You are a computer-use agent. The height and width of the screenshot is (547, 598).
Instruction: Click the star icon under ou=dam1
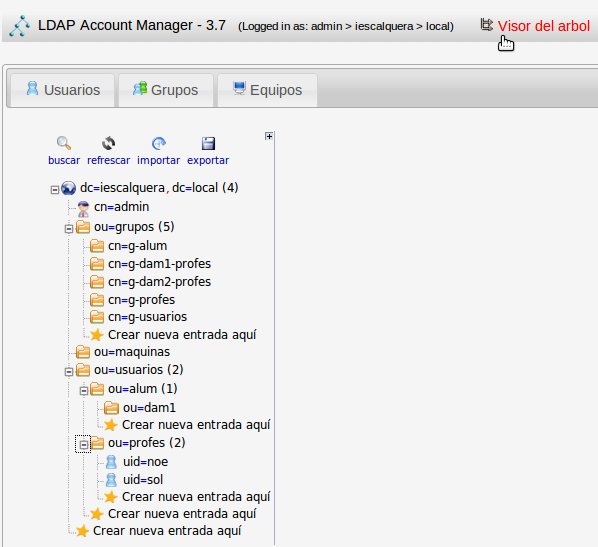111,425
